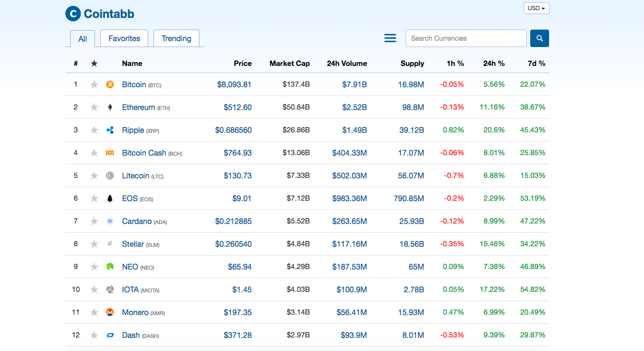Image resolution: width=644 pixels, height=351 pixels.
Task: Click Stellar price $0.260540
Action: point(233,244)
